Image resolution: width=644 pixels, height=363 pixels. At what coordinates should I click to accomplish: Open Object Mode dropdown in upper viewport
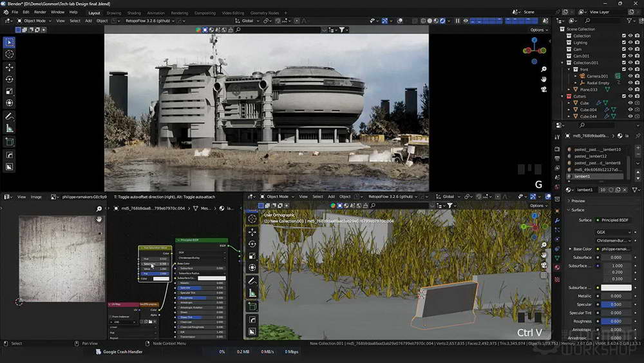[34, 21]
